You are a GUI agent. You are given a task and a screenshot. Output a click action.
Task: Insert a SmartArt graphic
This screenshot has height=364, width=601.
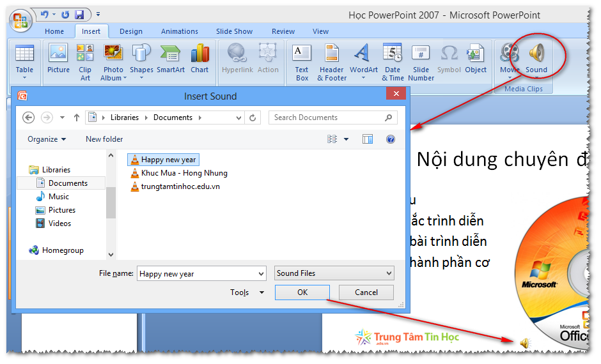[171, 58]
